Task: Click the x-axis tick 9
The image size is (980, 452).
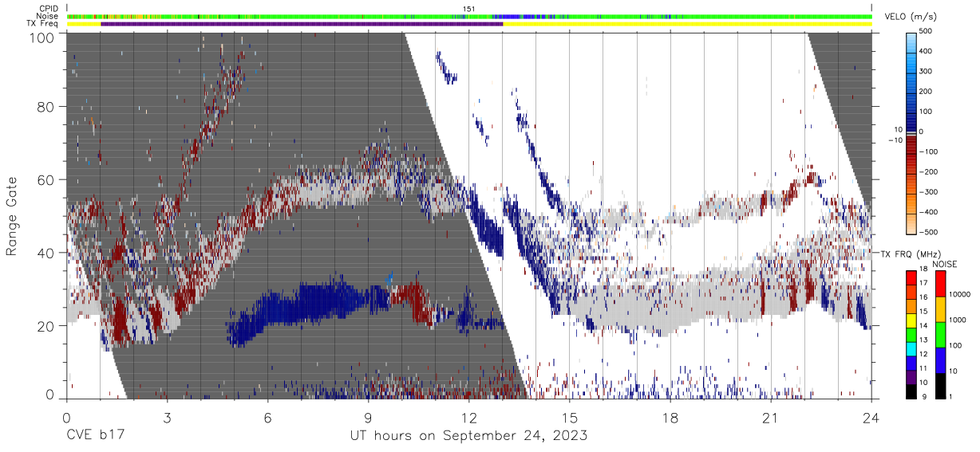Action: coord(368,418)
